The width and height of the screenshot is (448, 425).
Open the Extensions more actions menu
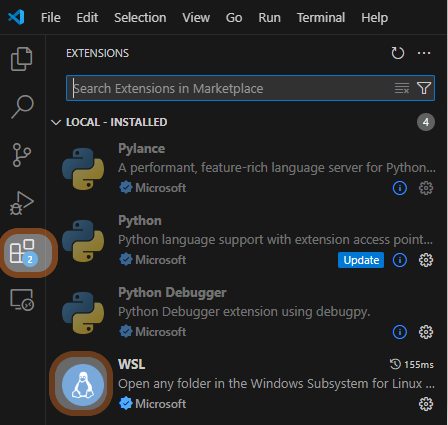click(x=424, y=53)
